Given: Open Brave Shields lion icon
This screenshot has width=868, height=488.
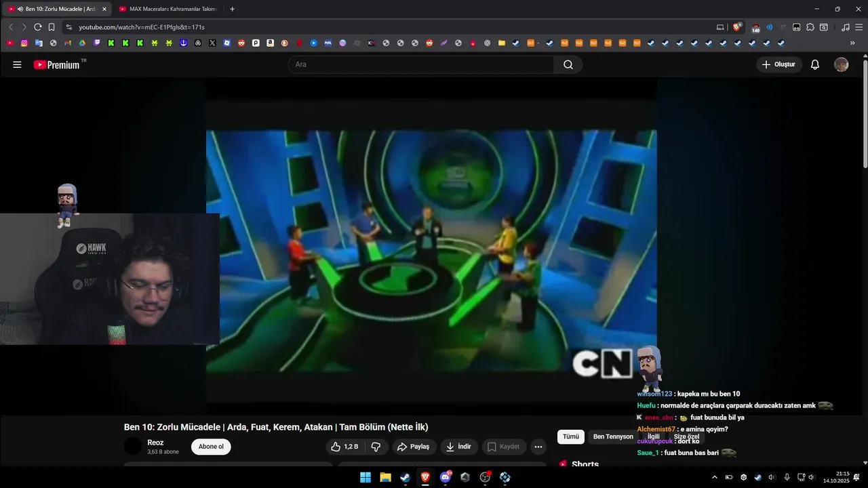Looking at the screenshot, I should coord(736,27).
